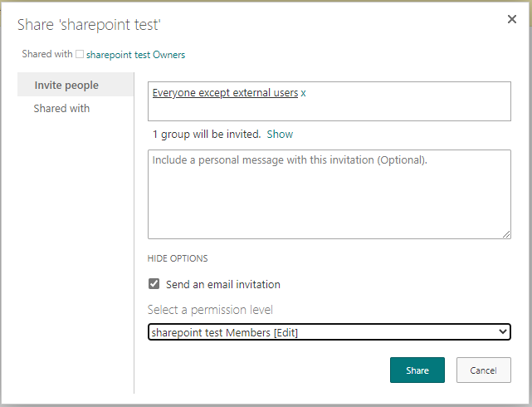The width and height of the screenshot is (532, 407).
Task: Click the '1 group will be invited.' text
Action: [207, 134]
